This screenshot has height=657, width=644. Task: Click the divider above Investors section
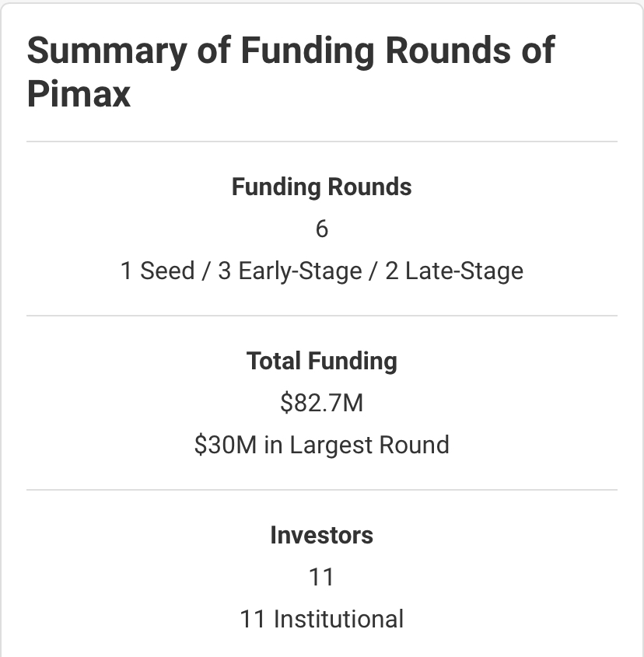click(322, 489)
